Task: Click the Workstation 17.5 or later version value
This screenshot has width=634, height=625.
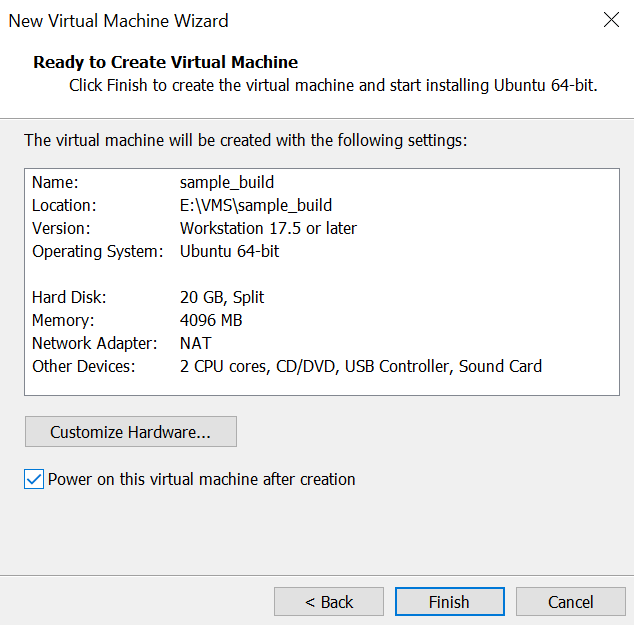Action: pos(268,228)
